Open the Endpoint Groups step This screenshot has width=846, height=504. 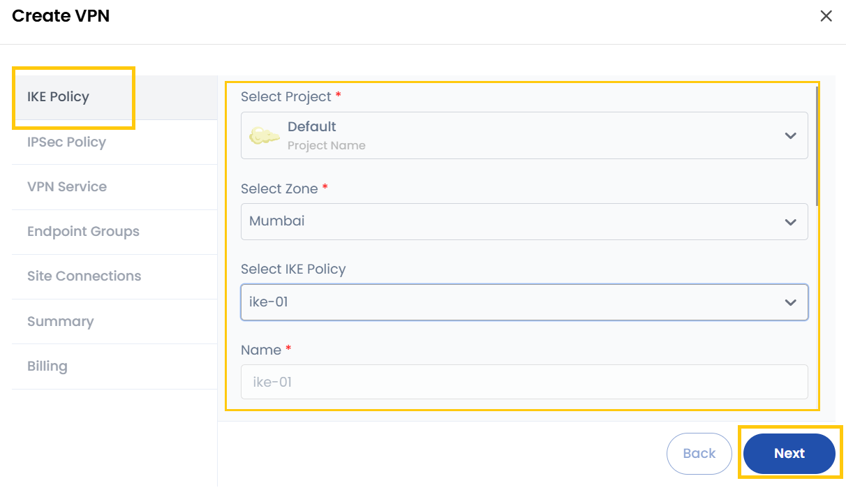point(83,232)
